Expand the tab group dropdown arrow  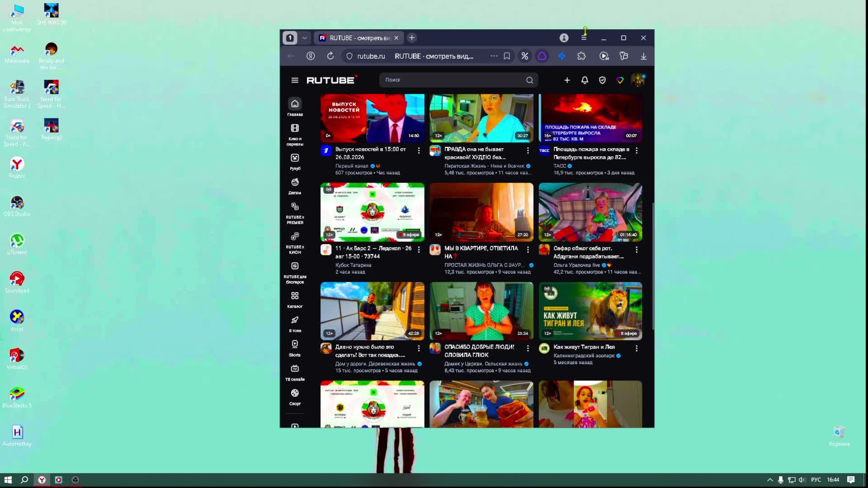click(x=304, y=38)
